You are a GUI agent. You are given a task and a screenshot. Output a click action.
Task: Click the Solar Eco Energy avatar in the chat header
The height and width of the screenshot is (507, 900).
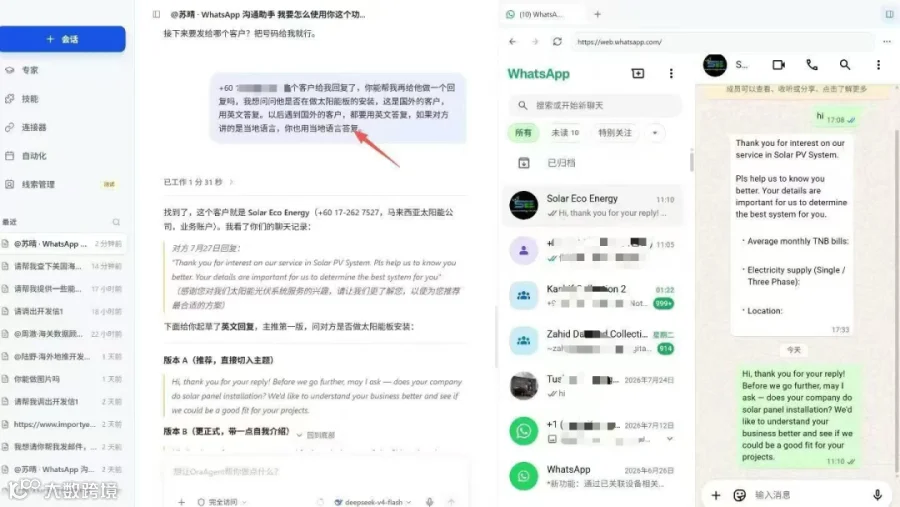[715, 65]
